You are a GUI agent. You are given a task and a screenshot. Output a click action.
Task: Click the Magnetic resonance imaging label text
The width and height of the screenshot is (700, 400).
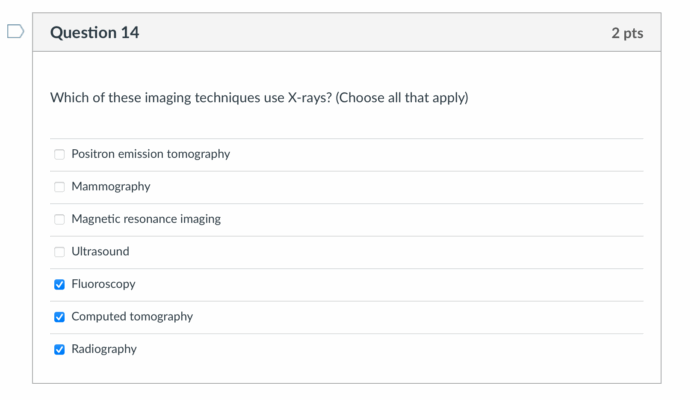[146, 219]
